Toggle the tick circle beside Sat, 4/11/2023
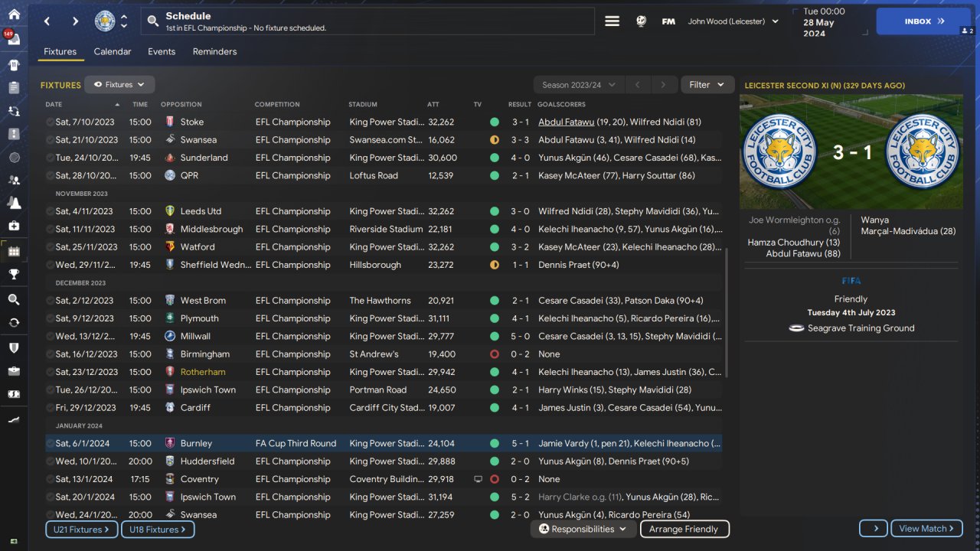The width and height of the screenshot is (980, 551). pyautogui.click(x=50, y=211)
